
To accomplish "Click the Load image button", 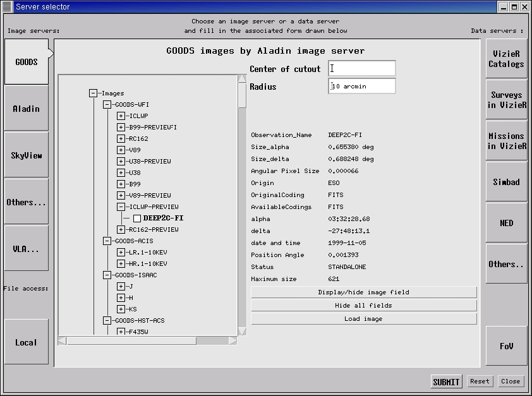I will pos(364,319).
